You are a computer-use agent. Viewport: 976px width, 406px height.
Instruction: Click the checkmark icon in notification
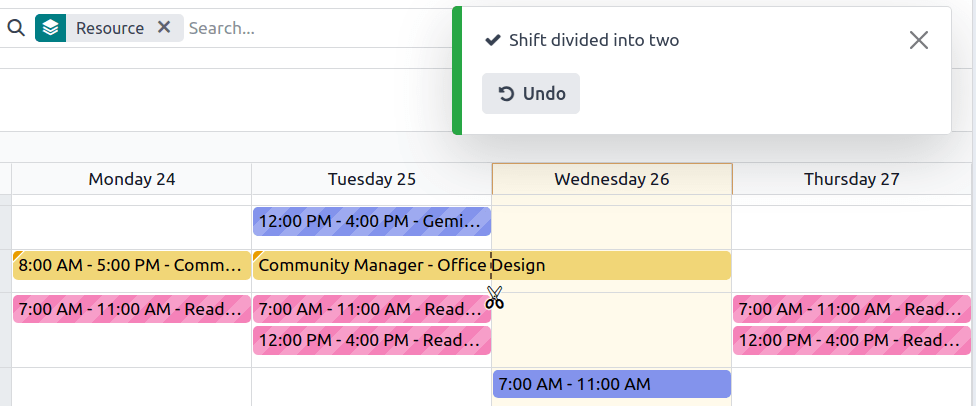tap(492, 40)
